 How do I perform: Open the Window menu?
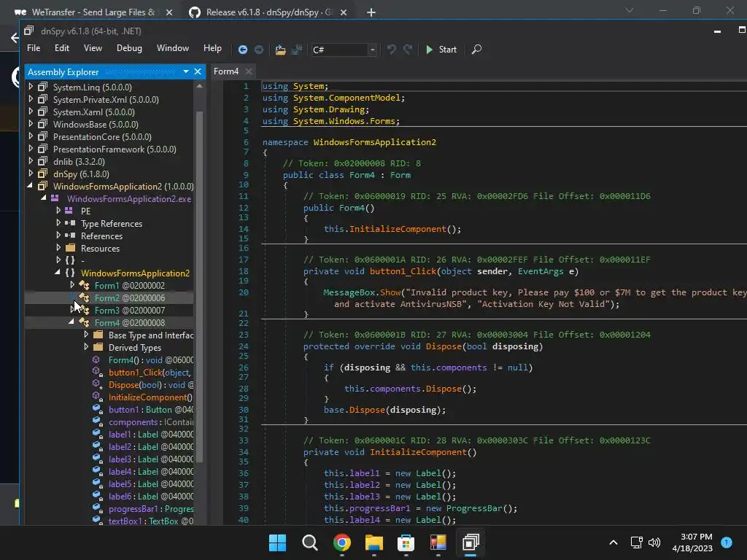(172, 48)
